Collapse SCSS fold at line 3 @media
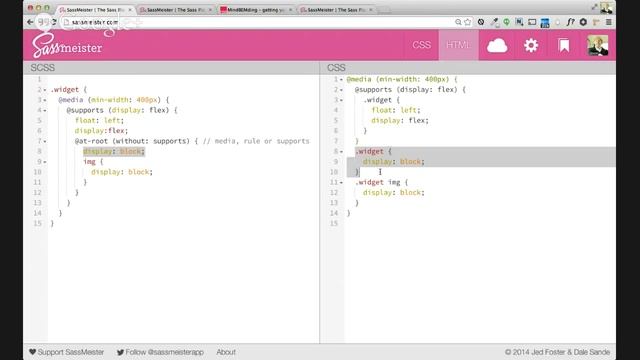Viewport: 640px width, 360px height. 45,100
